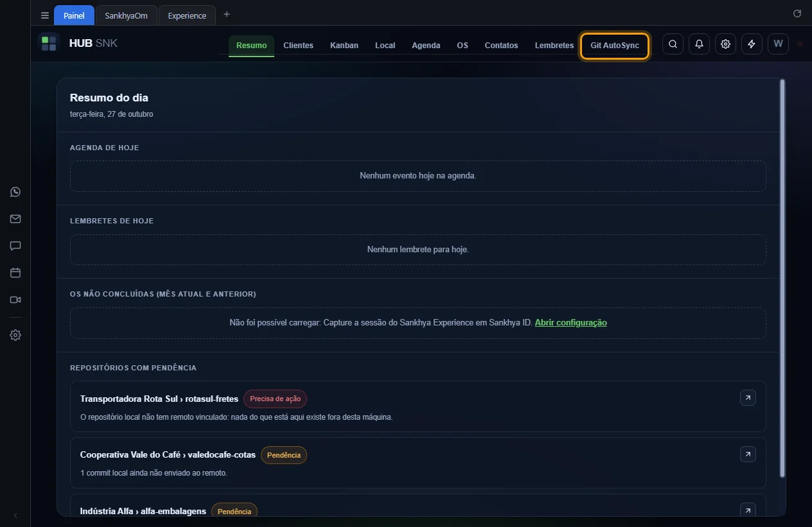
Task: Open the chat bubble icon in the sidebar
Action: tap(15, 246)
